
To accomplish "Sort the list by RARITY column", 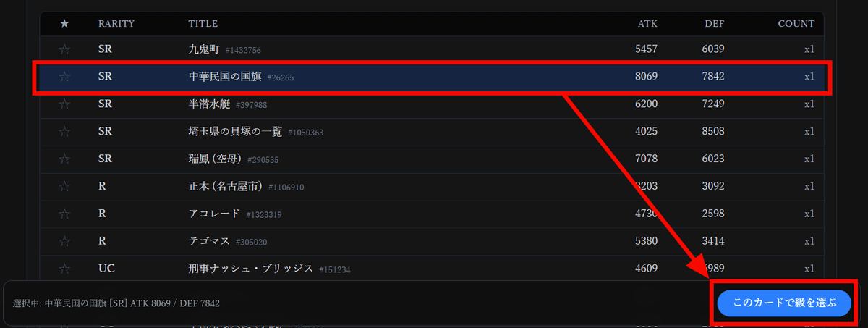I will pyautogui.click(x=116, y=24).
